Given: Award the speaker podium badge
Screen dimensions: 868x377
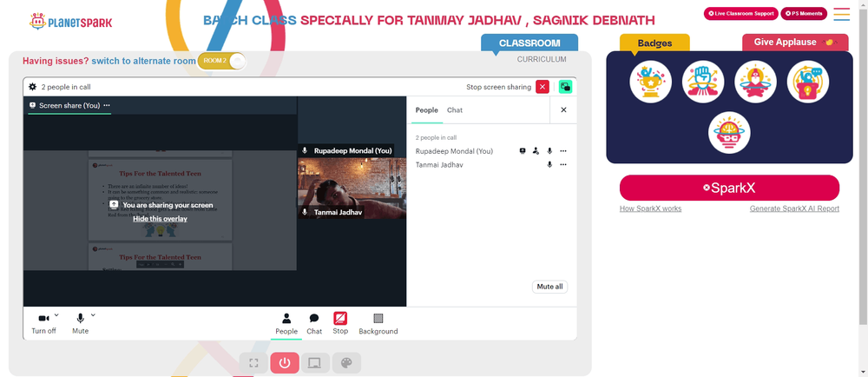Looking at the screenshot, I should [807, 82].
